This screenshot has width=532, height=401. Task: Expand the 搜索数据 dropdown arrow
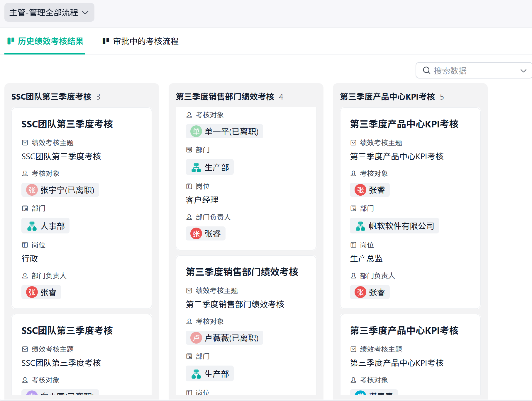[x=523, y=71]
